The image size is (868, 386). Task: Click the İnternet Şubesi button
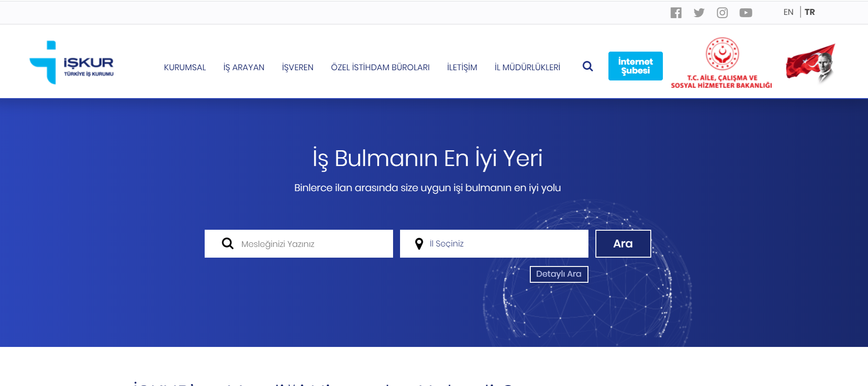tap(635, 66)
